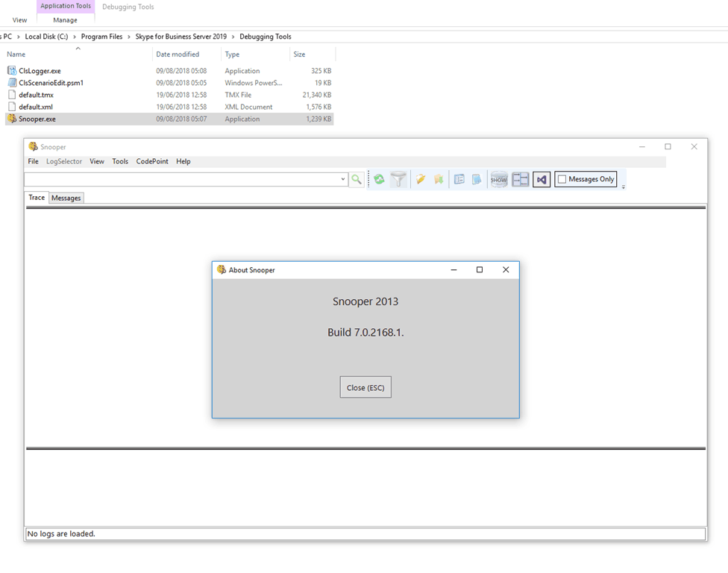Click the Visual Studio icon in toolbar
This screenshot has height=573, width=728.
[542, 179]
